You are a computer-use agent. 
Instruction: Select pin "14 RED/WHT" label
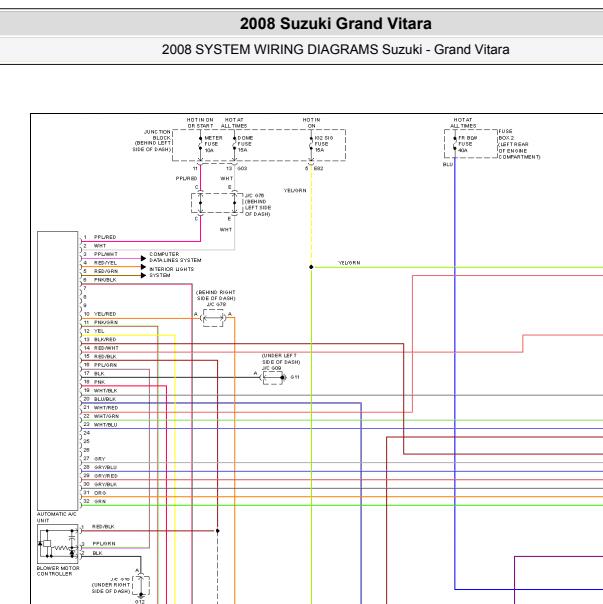[101, 348]
